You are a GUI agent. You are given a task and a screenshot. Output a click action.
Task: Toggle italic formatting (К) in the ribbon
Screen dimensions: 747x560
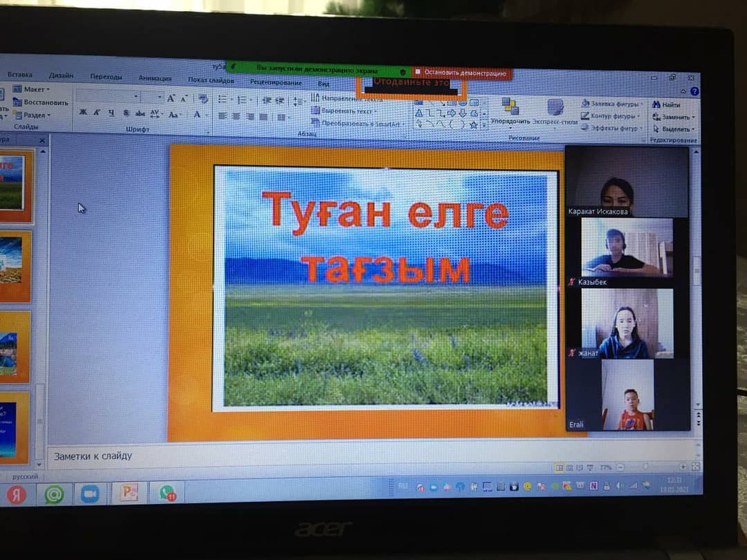click(x=97, y=113)
